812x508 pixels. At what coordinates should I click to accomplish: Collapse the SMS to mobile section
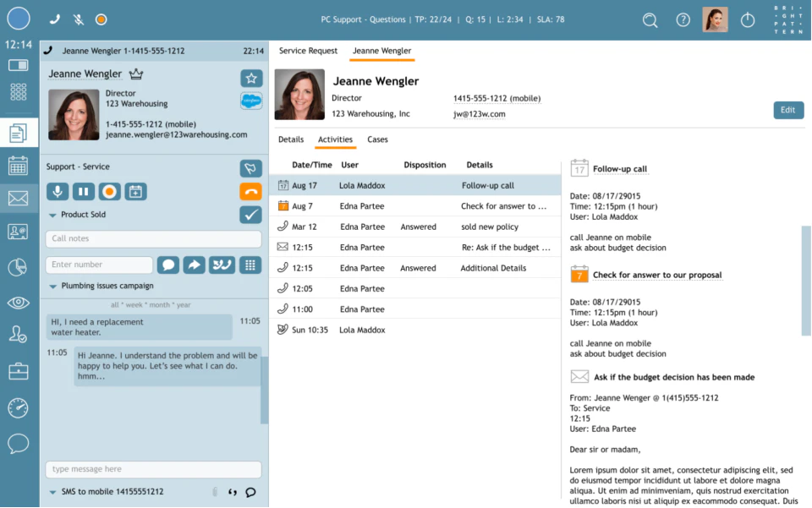(52, 491)
